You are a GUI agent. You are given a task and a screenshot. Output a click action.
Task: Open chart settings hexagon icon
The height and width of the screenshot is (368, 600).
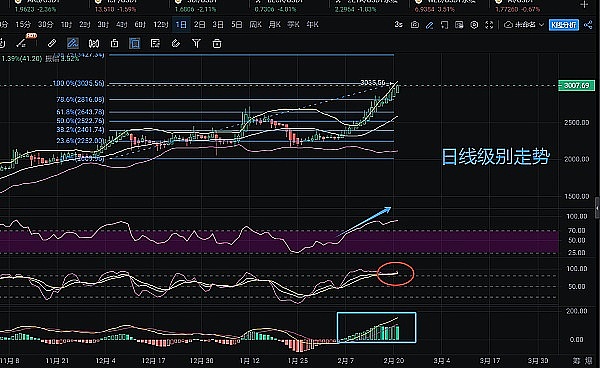[x=474, y=25]
